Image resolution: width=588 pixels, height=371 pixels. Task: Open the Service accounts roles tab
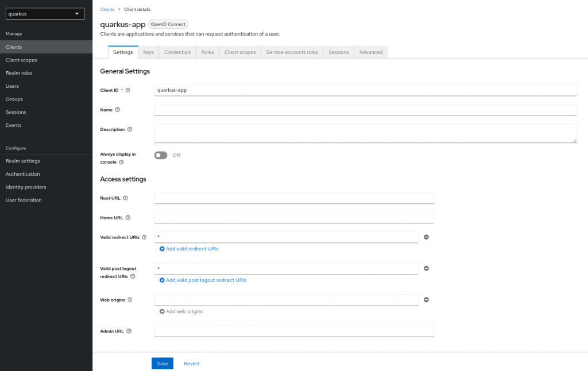click(292, 52)
